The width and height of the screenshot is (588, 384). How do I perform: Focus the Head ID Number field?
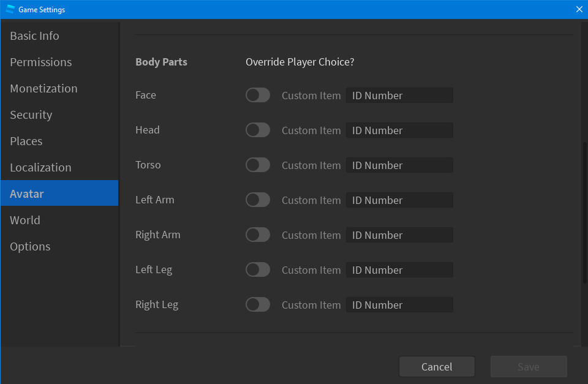399,130
